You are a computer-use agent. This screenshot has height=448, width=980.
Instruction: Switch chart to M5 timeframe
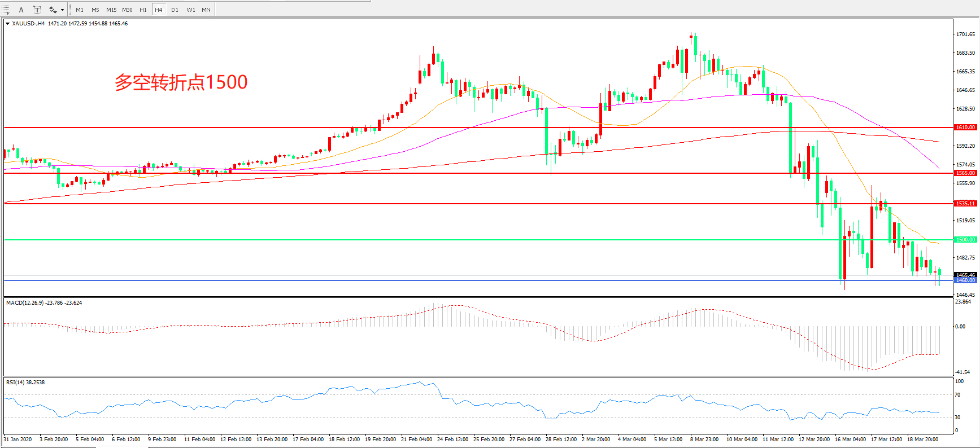(95, 10)
